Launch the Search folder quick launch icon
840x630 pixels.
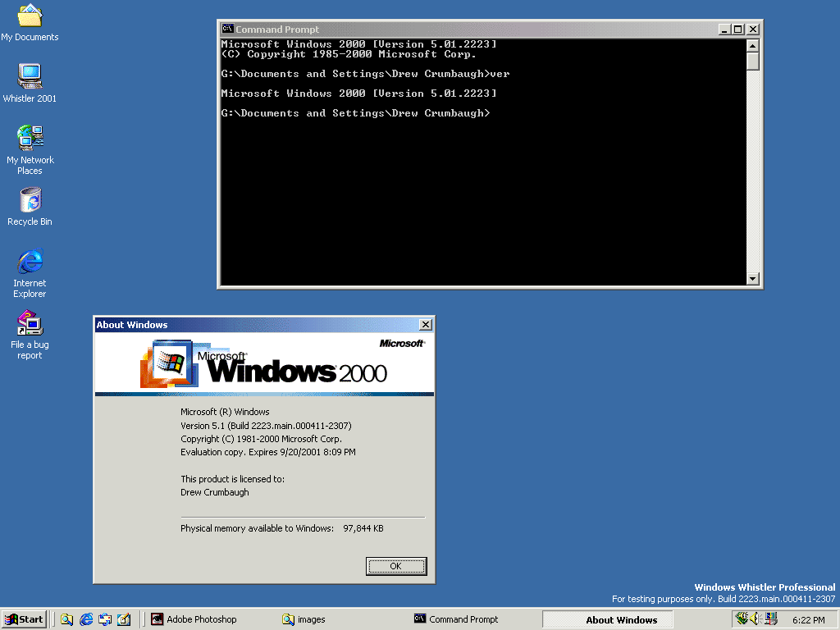[x=66, y=619]
